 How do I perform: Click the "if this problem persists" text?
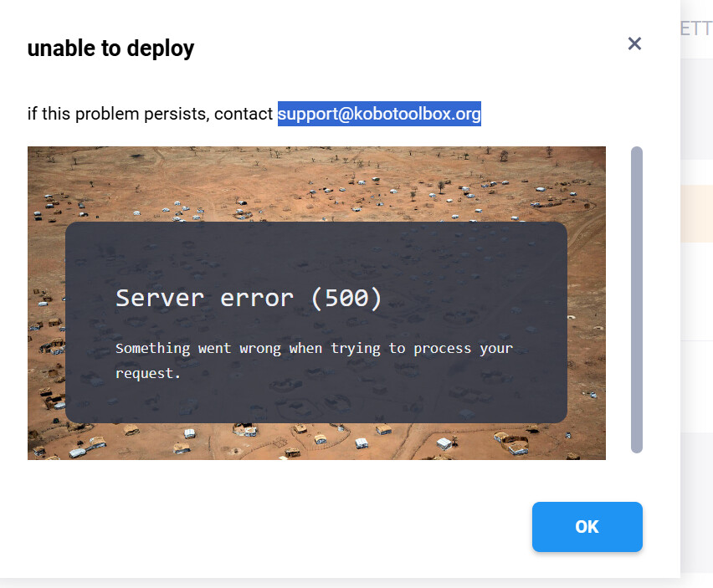coord(117,113)
